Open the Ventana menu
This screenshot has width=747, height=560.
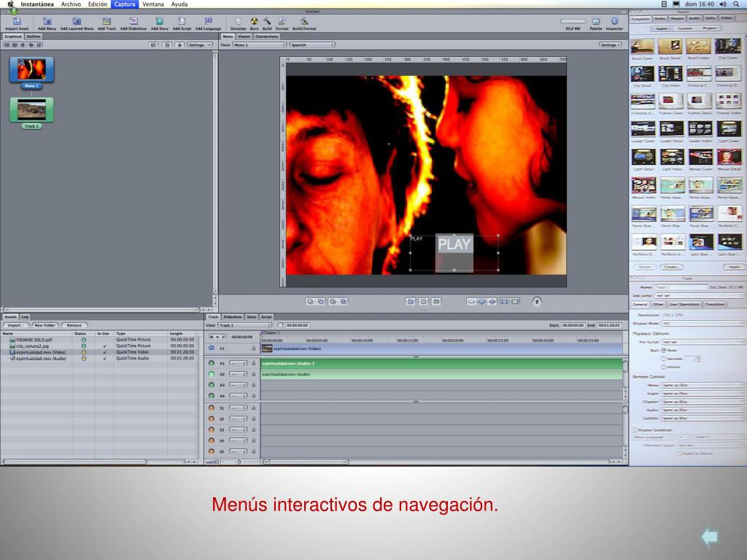click(x=153, y=4)
